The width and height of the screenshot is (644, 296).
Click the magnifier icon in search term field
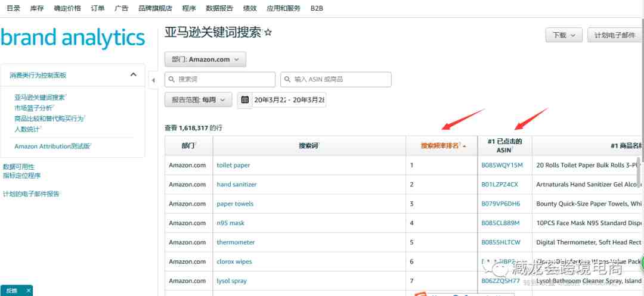(172, 80)
